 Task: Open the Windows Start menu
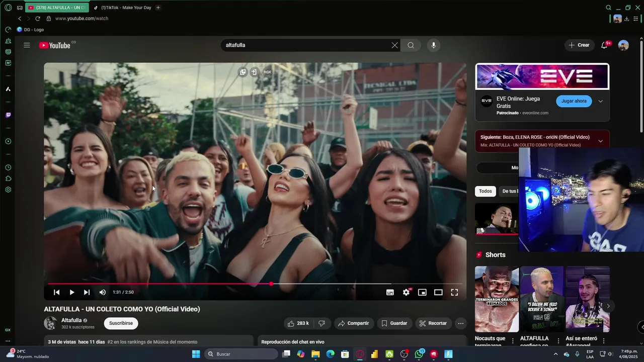tap(196, 354)
